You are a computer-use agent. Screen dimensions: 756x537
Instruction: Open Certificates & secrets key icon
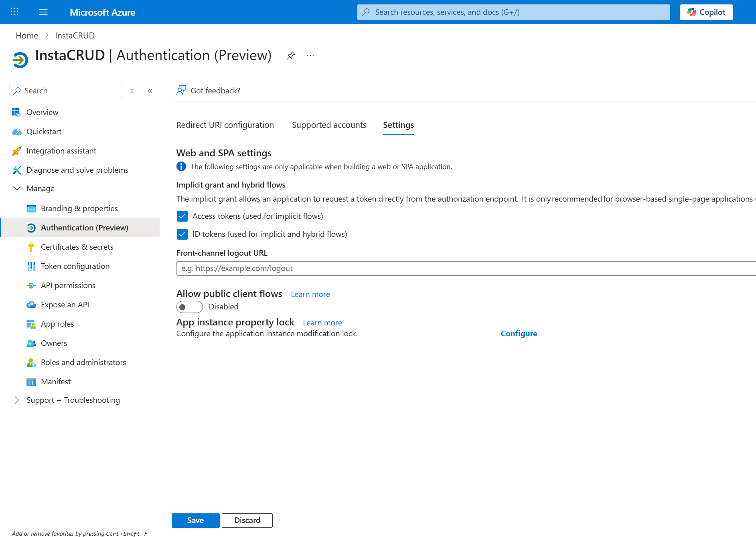pos(31,247)
